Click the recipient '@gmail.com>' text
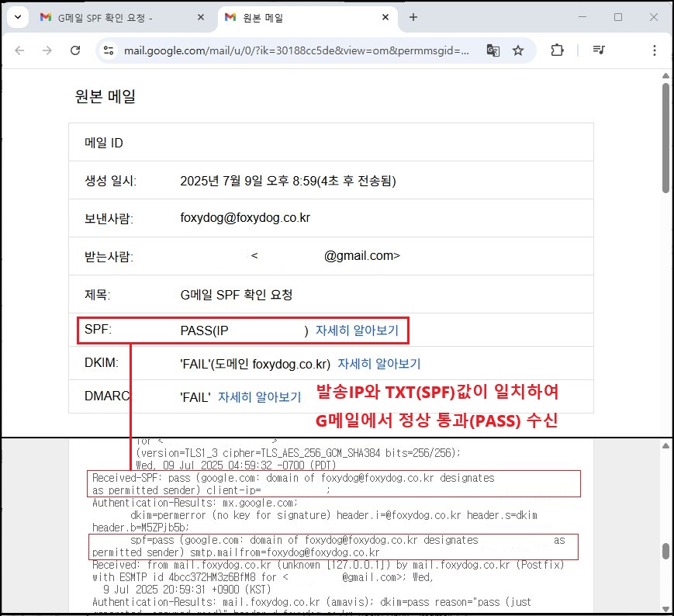Screen dimensions: 674x616 point(362,256)
